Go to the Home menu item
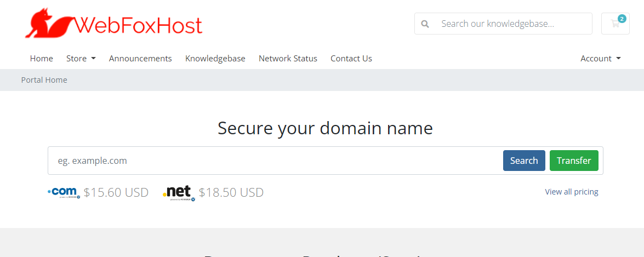Screen dimensions: 644x257 (x=42, y=59)
